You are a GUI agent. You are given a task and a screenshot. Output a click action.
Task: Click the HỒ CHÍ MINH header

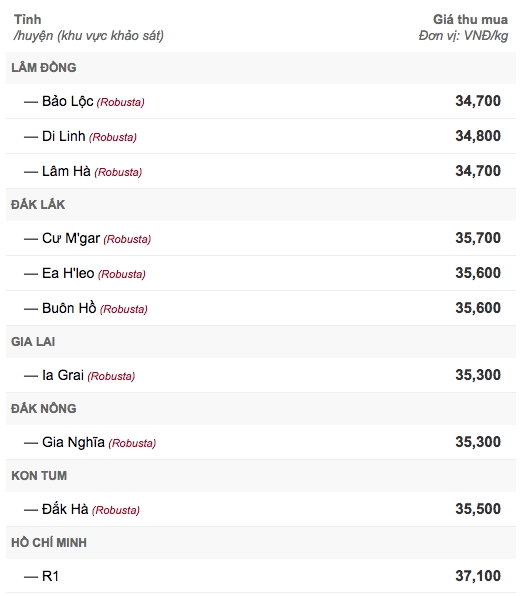[x=49, y=542]
